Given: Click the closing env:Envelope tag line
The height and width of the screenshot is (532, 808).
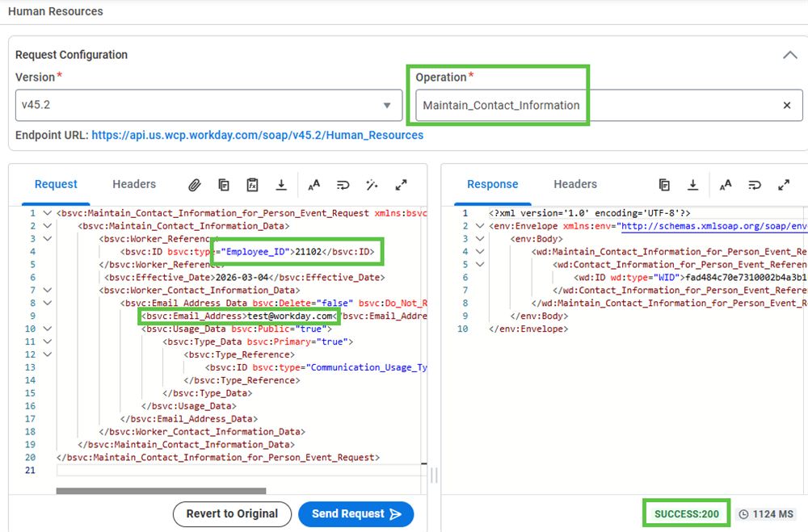Looking at the screenshot, I should click(x=528, y=329).
